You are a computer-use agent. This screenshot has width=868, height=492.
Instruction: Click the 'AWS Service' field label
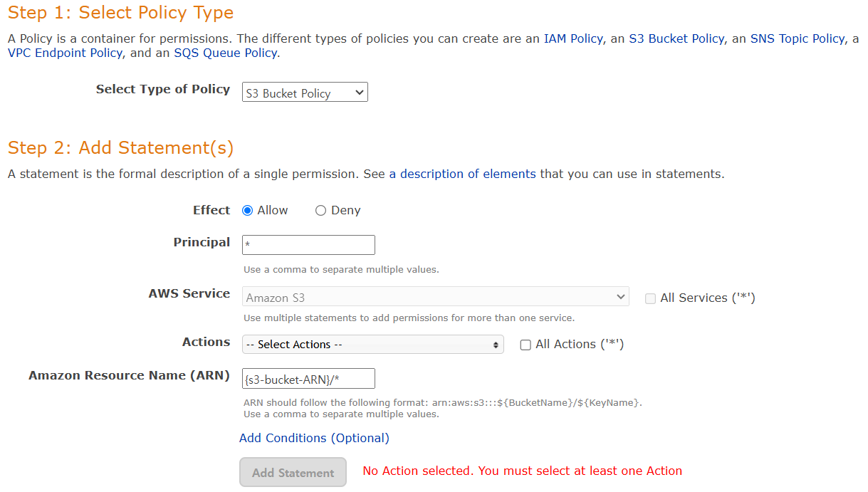point(189,293)
